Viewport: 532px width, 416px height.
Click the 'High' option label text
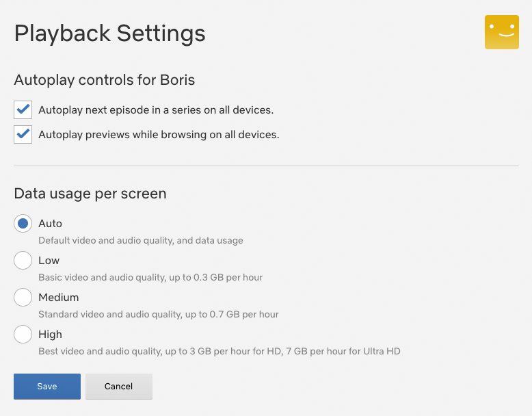click(x=50, y=335)
